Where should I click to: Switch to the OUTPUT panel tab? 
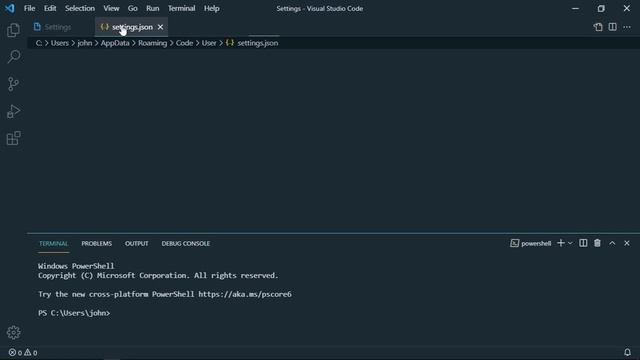click(136, 244)
